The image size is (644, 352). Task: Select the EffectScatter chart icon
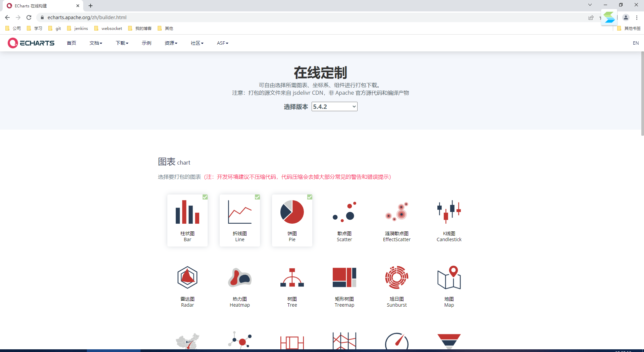pos(397,212)
